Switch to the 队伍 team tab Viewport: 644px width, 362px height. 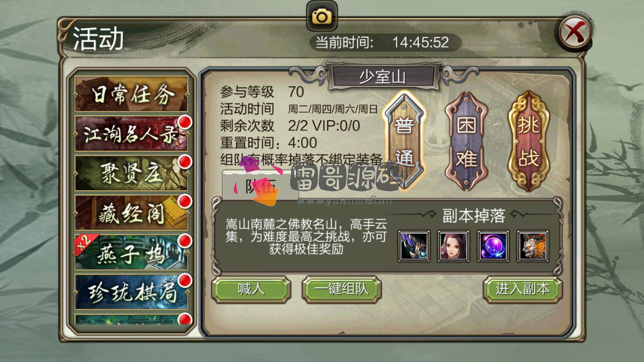260,185
